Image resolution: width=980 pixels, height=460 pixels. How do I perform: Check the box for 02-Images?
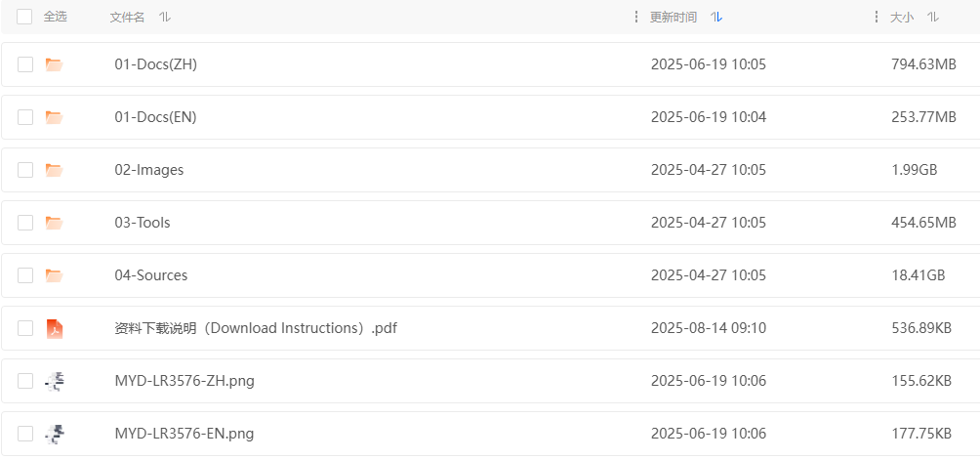25,170
